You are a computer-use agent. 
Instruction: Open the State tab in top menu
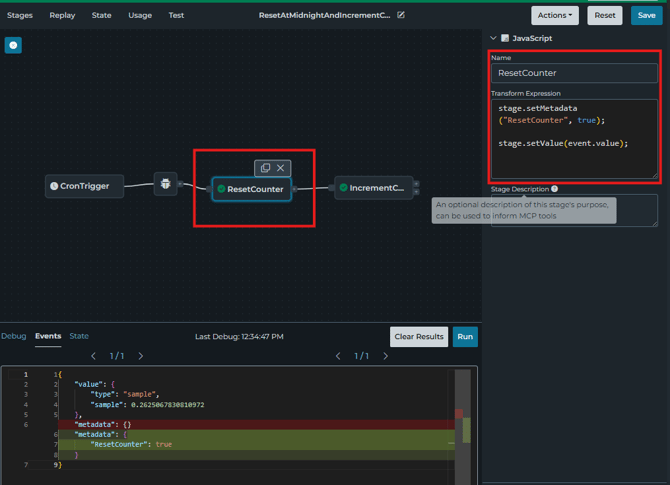[x=101, y=15]
